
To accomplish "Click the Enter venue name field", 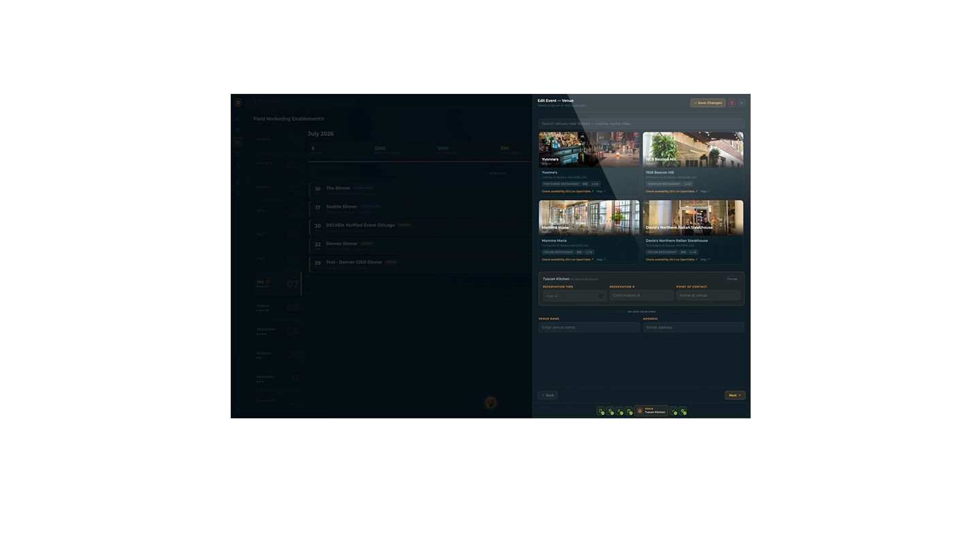I will tap(589, 327).
